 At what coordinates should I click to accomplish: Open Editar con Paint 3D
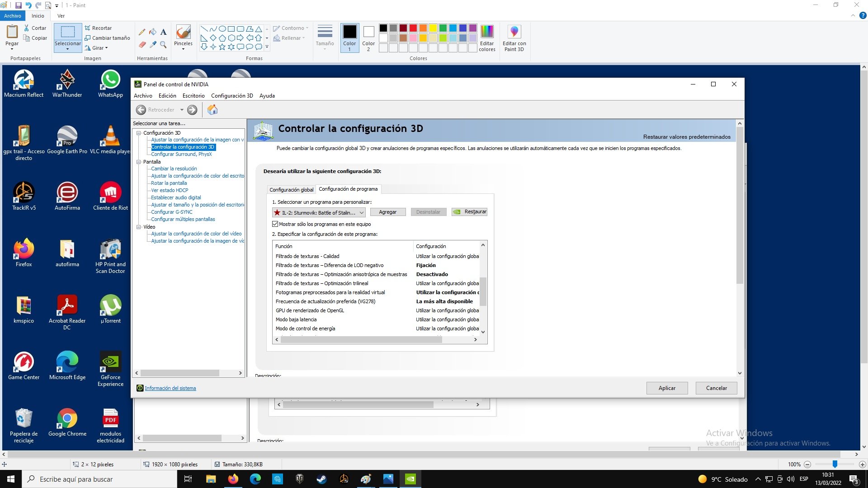click(514, 38)
